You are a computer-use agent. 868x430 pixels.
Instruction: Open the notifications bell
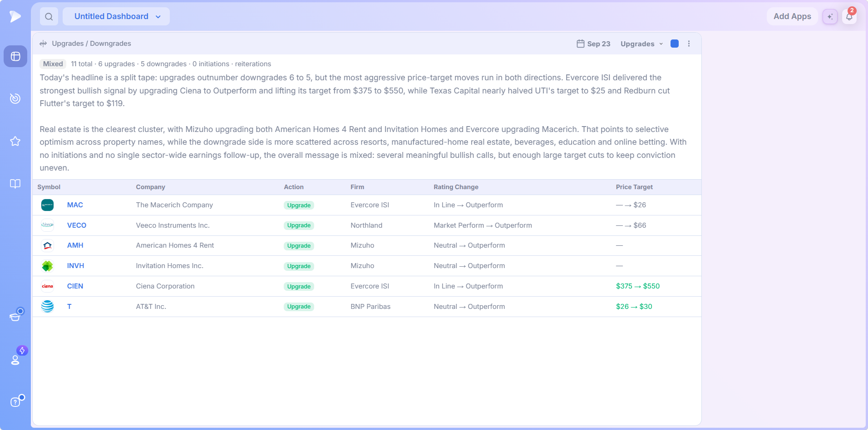[x=849, y=17]
